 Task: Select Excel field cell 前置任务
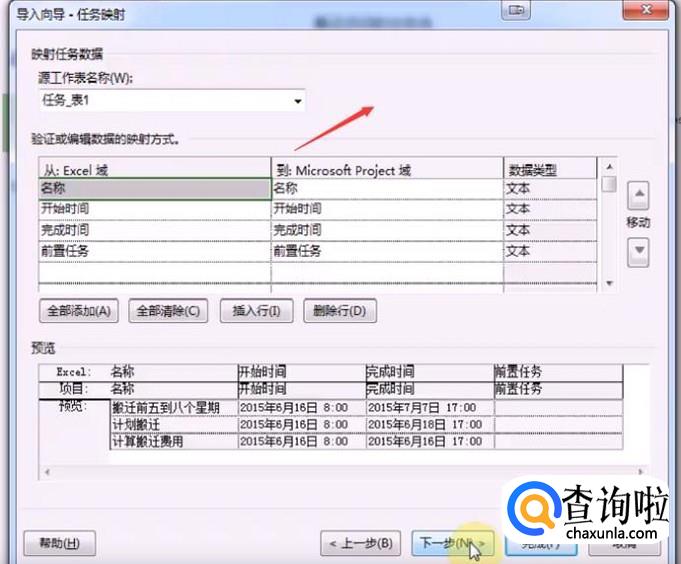click(155, 251)
